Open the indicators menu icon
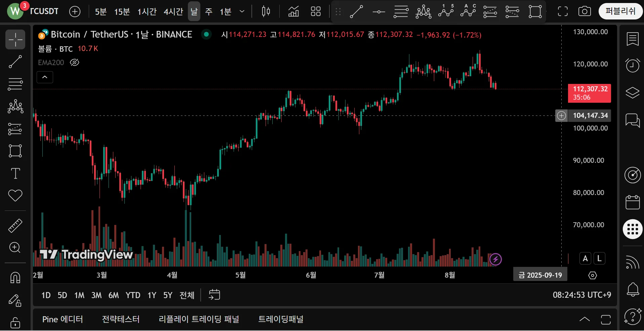644x331 pixels. (x=293, y=11)
